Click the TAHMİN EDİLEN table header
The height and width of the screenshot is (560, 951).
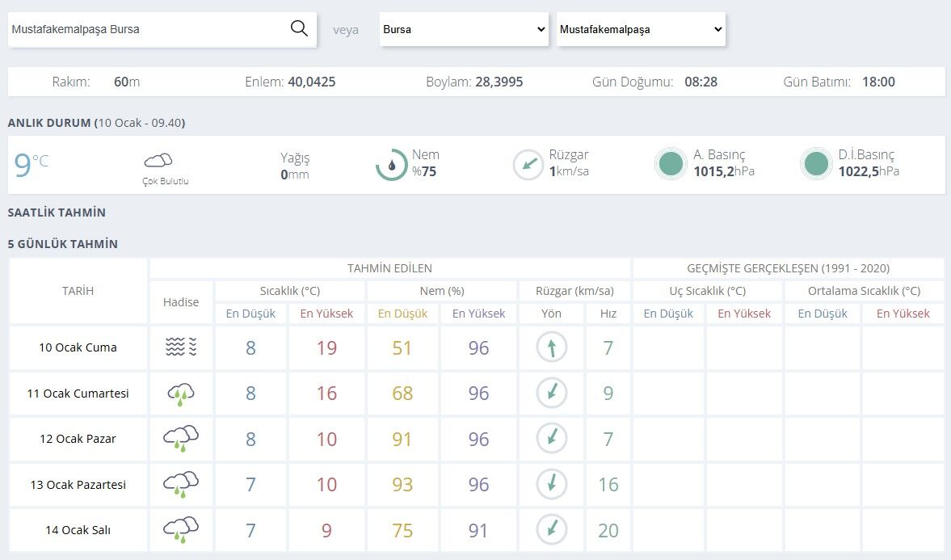pyautogui.click(x=389, y=268)
